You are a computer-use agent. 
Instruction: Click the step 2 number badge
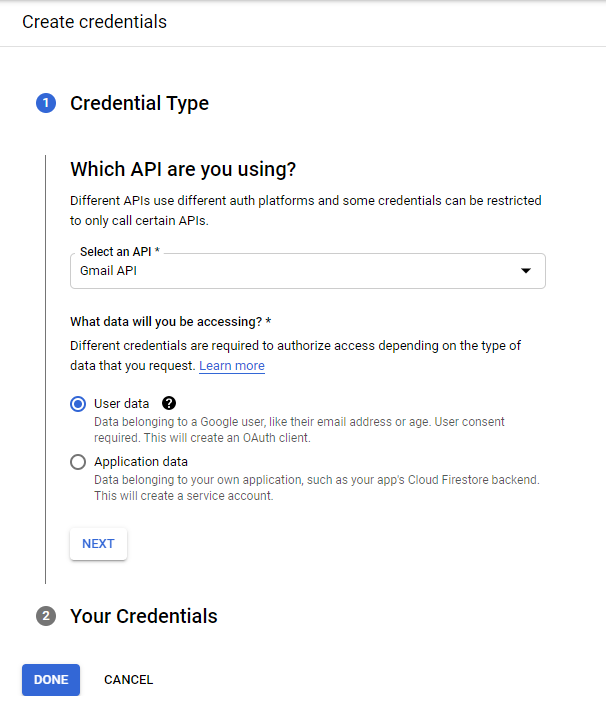[x=46, y=616]
